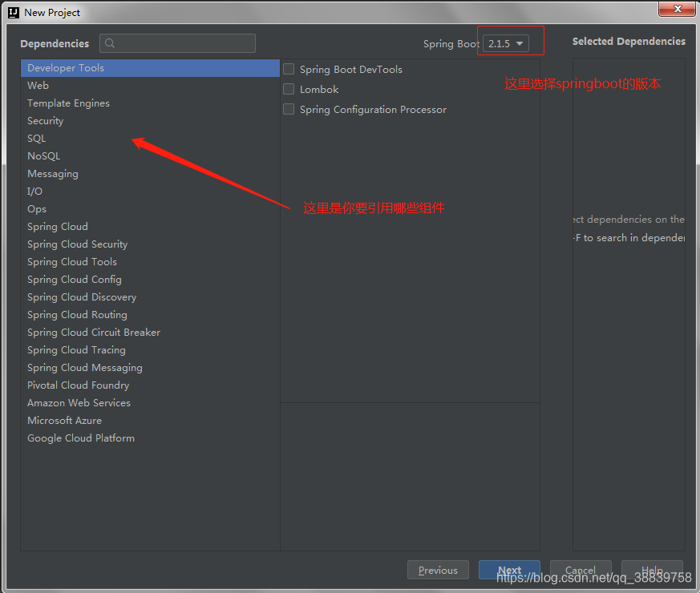Click the Next button to continue
Viewport: 700px width, 593px height.
tap(509, 570)
